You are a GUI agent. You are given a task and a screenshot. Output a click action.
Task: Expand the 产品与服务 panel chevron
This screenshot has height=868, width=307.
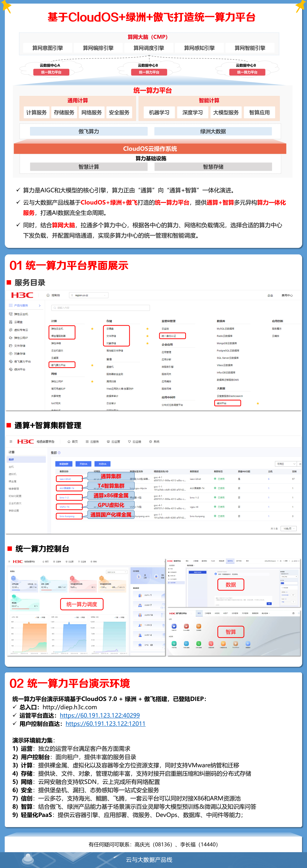click(40, 306)
